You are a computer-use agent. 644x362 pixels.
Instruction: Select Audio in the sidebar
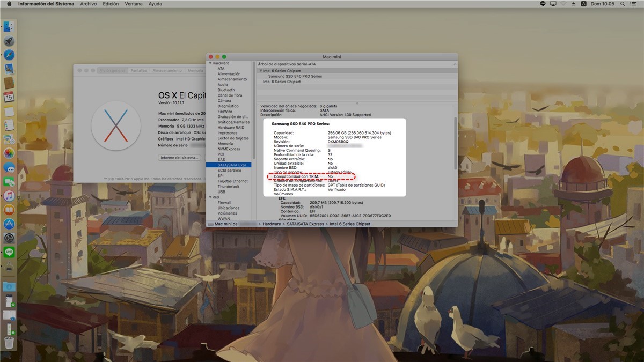coord(223,85)
